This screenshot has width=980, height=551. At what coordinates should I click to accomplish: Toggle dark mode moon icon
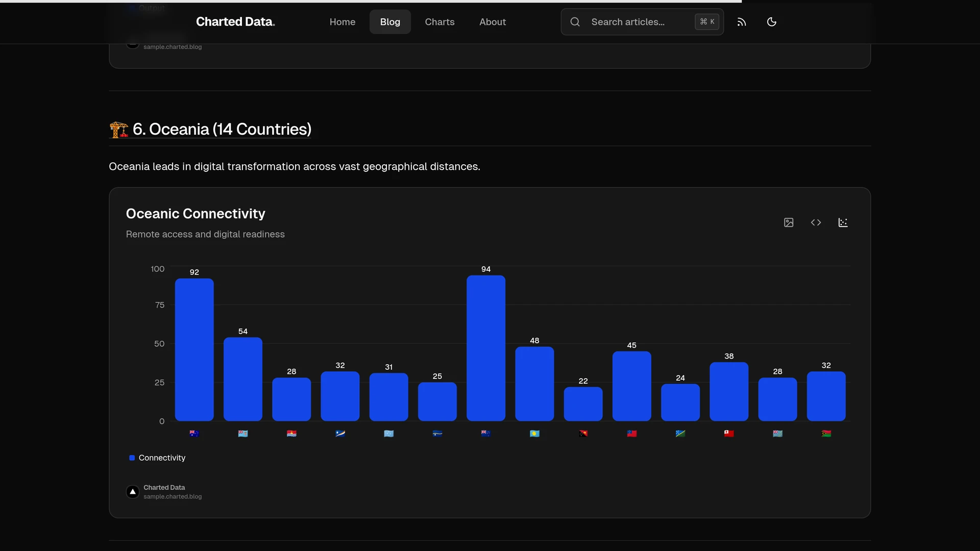[772, 22]
